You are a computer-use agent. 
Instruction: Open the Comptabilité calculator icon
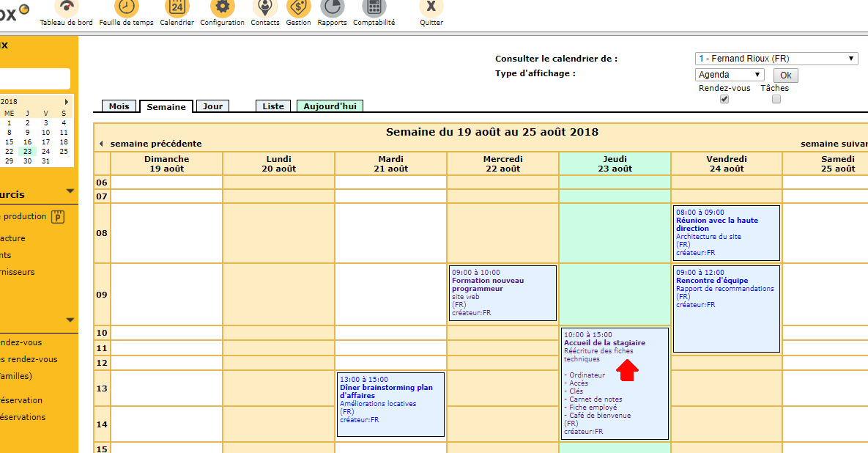click(x=374, y=8)
